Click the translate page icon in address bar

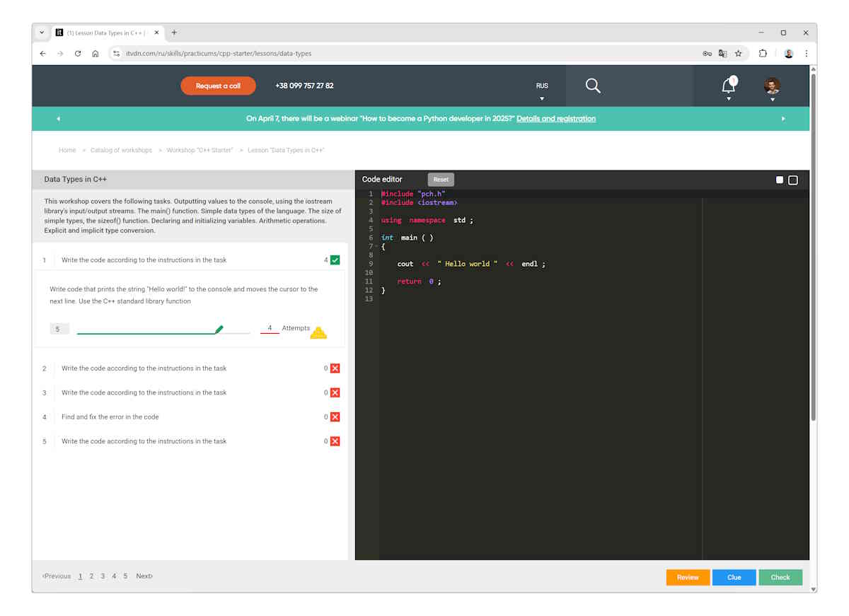click(x=722, y=54)
